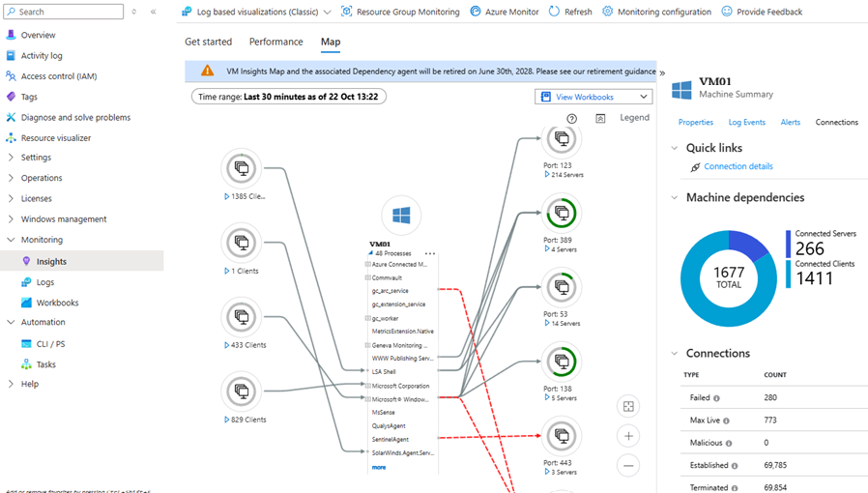868x493 pixels.
Task: Open the View Workbooks dropdown
Action: (593, 97)
